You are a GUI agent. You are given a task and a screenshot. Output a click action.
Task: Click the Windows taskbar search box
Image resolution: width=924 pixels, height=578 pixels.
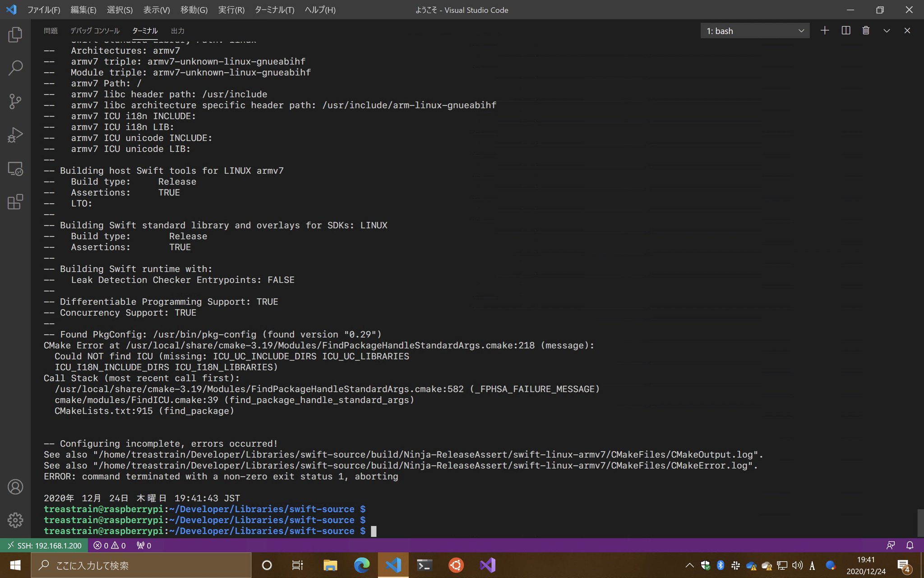point(141,565)
